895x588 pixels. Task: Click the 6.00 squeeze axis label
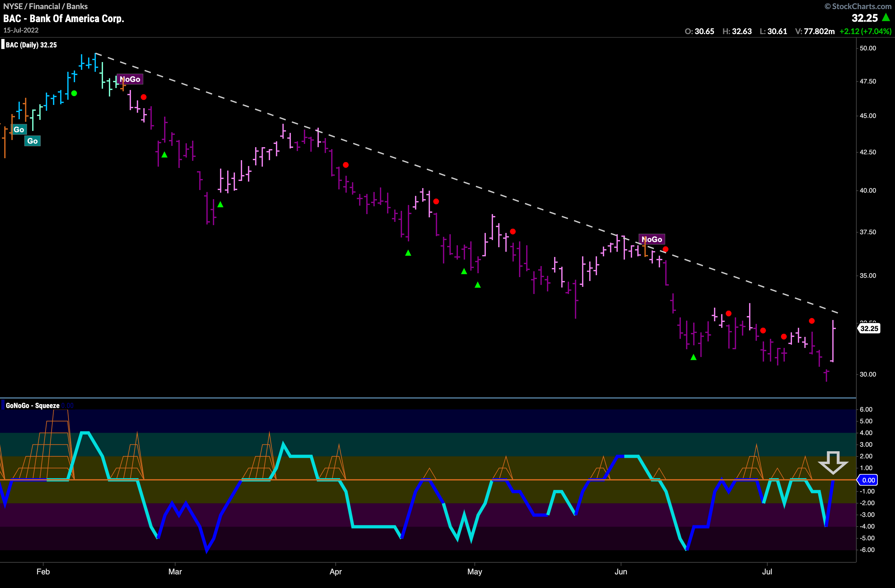(x=866, y=409)
